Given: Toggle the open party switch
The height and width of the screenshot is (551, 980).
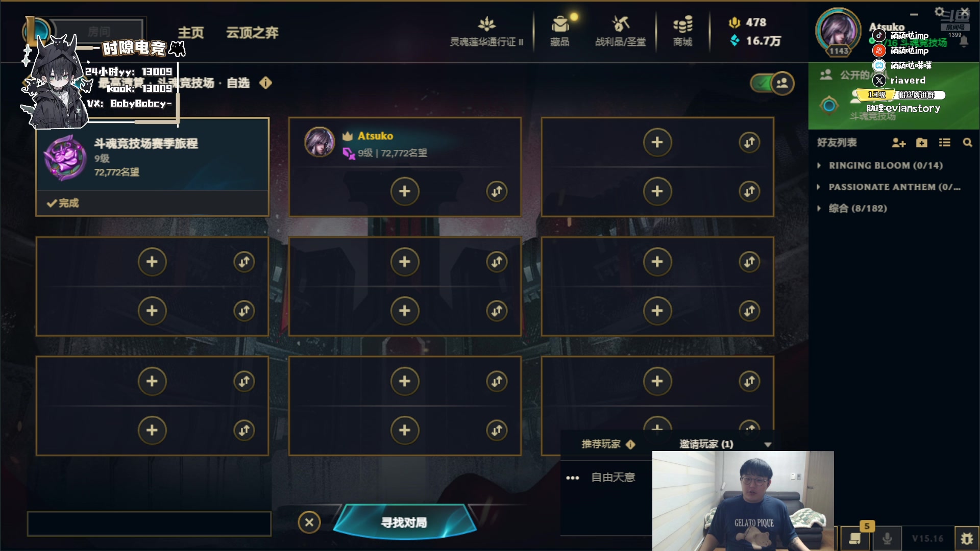Looking at the screenshot, I should [x=772, y=83].
